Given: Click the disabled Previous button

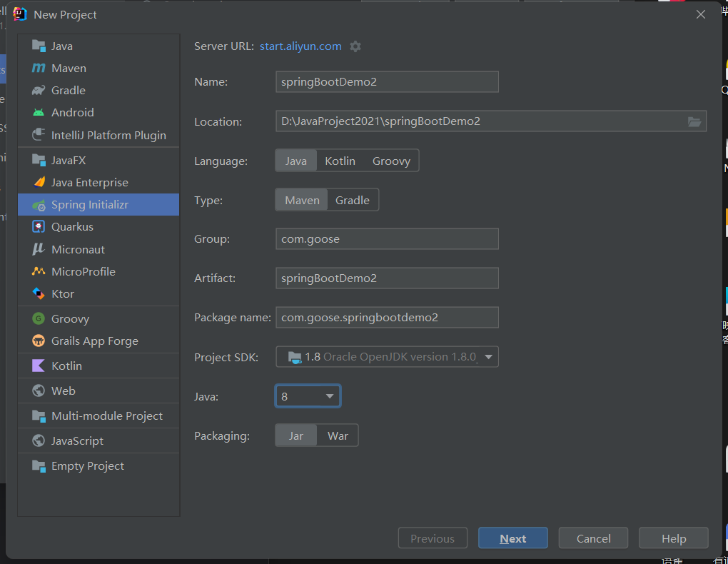Looking at the screenshot, I should click(x=433, y=538).
